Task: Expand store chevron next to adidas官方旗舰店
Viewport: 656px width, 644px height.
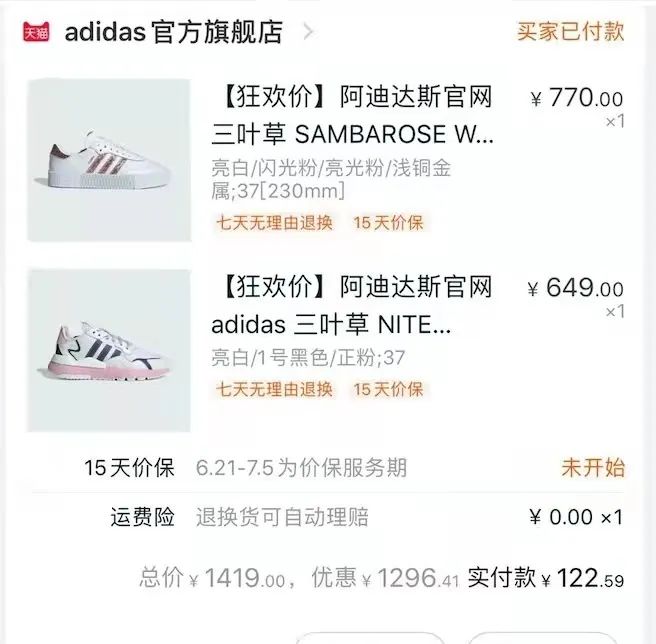Action: pyautogui.click(x=307, y=31)
